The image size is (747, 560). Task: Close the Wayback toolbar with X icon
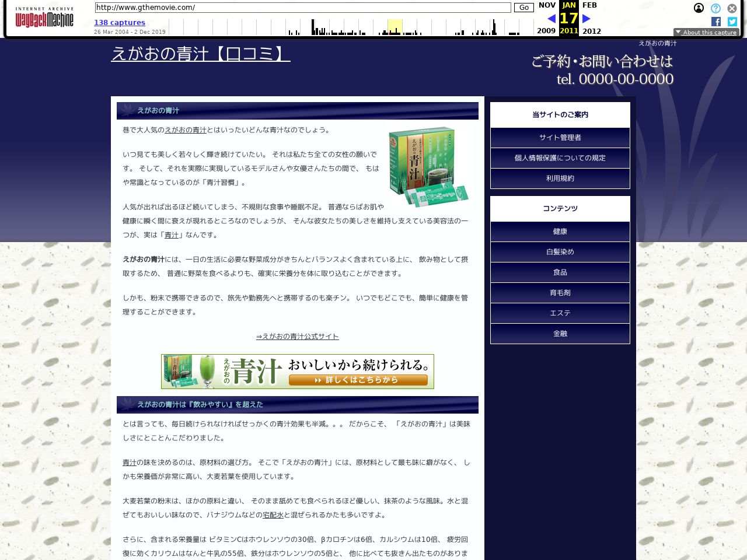pyautogui.click(x=732, y=8)
